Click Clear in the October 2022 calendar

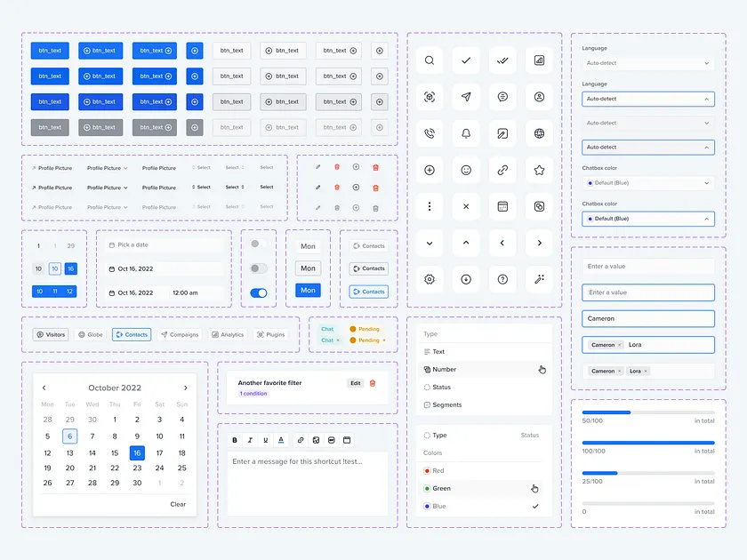point(178,503)
